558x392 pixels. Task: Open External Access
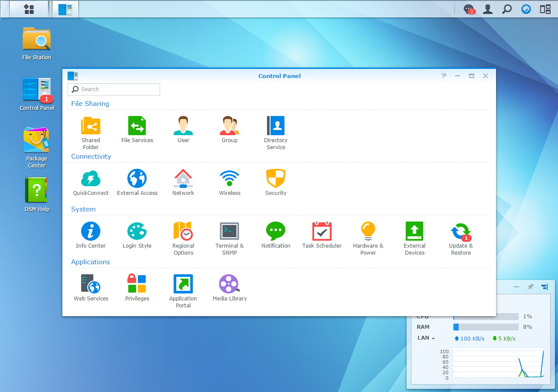click(x=137, y=178)
